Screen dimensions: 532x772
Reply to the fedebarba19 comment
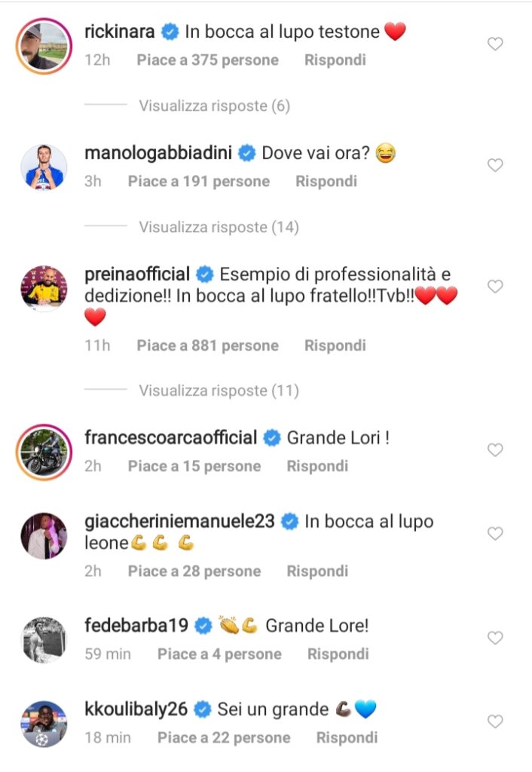tap(338, 654)
